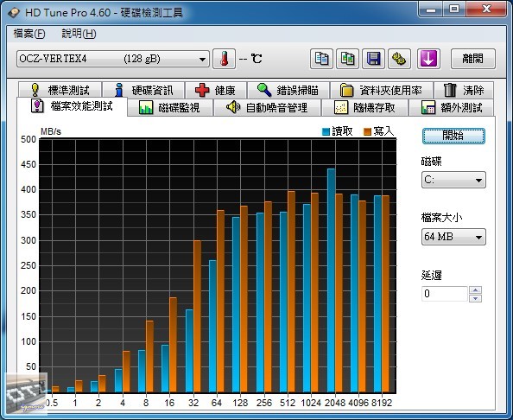Image resolution: width=513 pixels, height=420 pixels.
Task: Open the 健康 health tab
Action: 216,90
